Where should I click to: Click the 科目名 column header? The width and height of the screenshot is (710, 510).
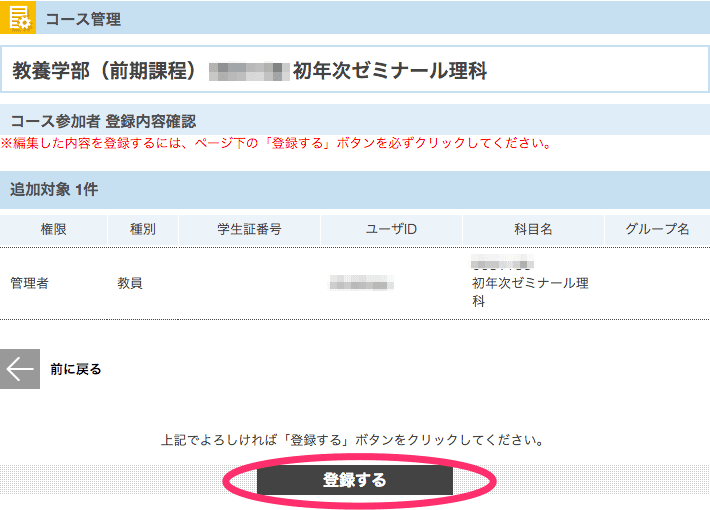[x=533, y=229]
